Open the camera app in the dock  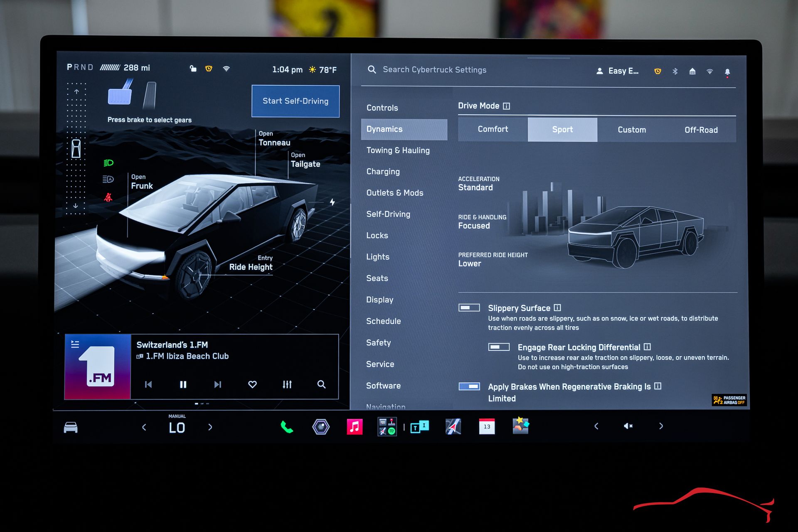click(x=321, y=427)
